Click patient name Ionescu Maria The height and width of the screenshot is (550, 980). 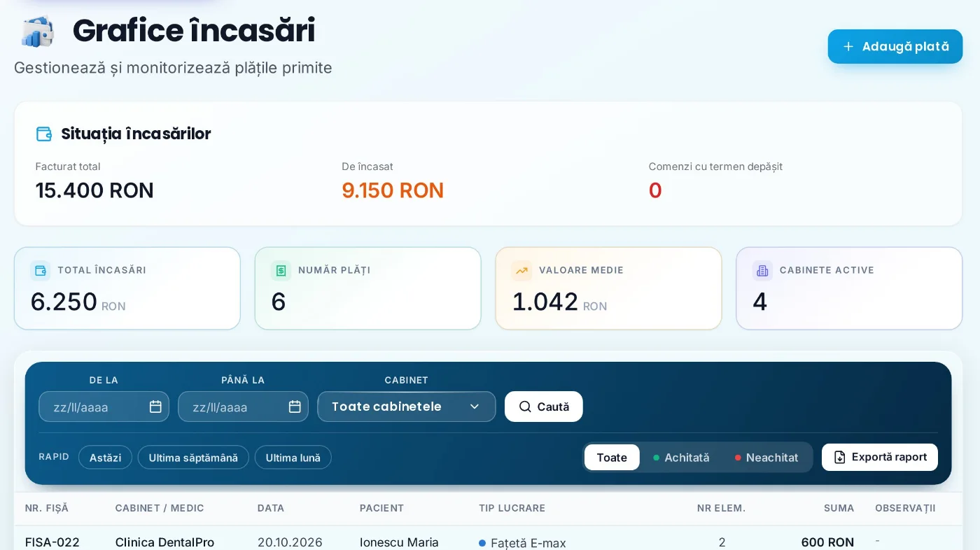[399, 542]
